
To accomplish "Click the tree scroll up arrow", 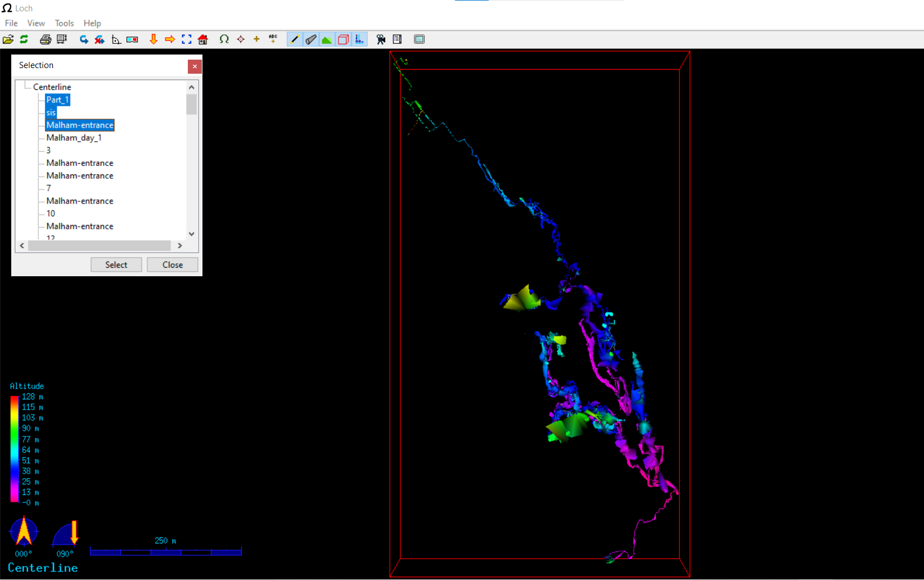I will 192,87.
